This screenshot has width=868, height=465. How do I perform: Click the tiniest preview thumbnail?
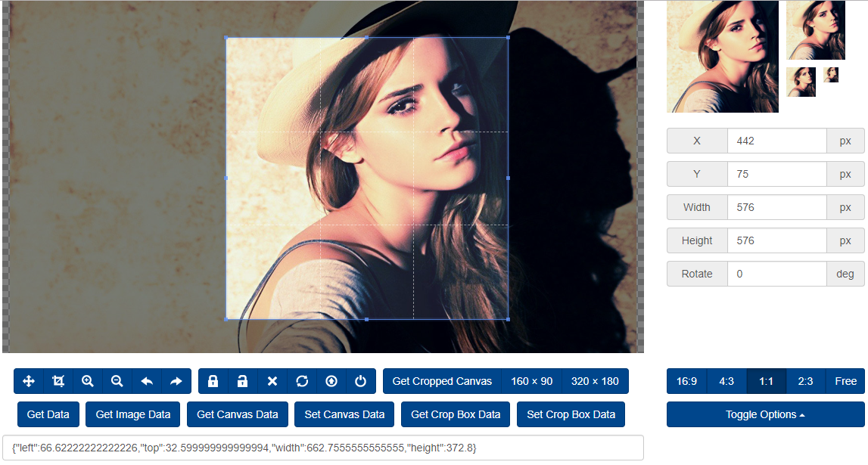(x=831, y=75)
